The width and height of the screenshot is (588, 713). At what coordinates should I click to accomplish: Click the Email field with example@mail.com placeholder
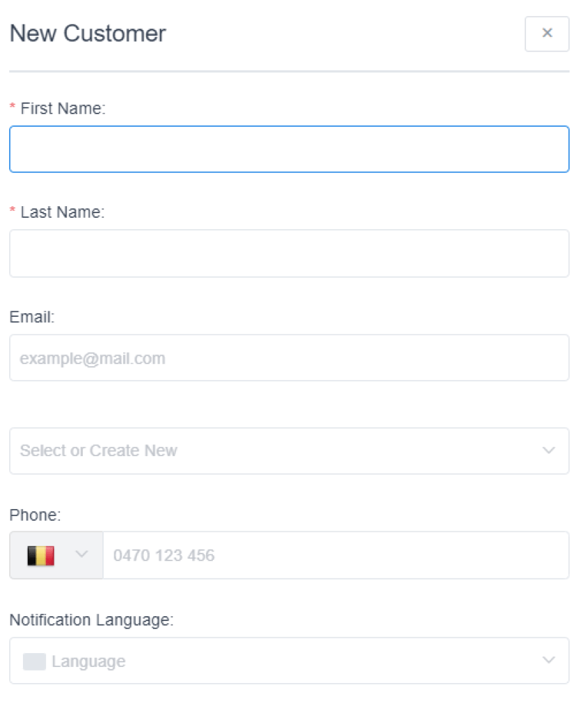[289, 358]
